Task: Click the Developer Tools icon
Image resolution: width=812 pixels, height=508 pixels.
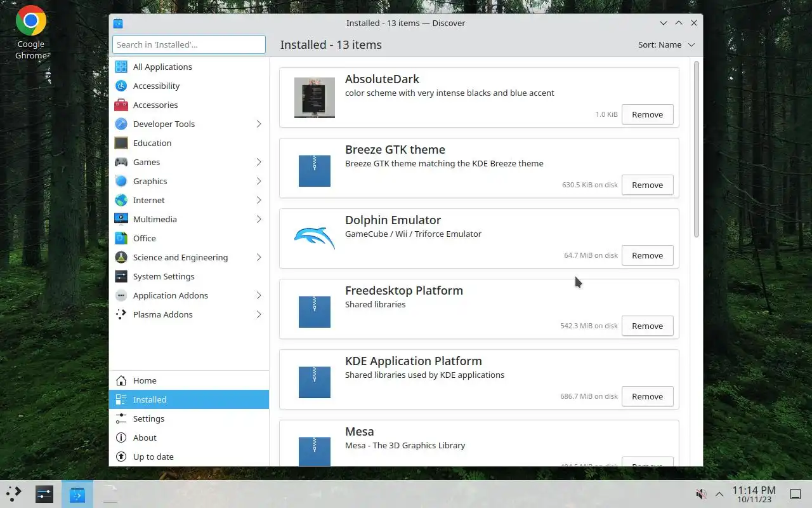Action: pos(121,124)
